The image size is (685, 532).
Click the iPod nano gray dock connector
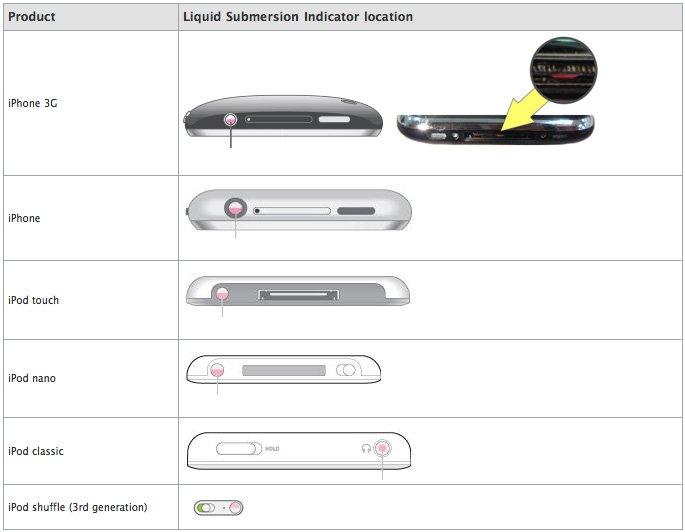284,370
